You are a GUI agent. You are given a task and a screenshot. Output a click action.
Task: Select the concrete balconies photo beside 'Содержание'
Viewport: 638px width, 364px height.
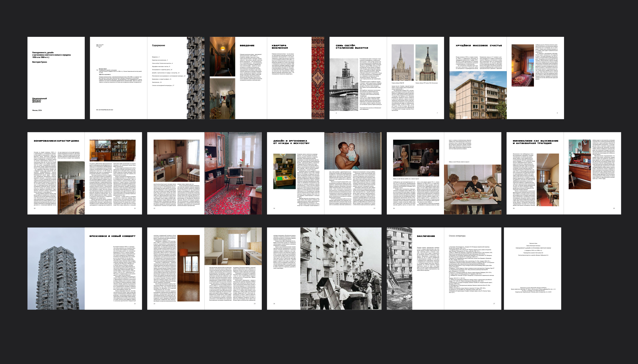click(196, 78)
